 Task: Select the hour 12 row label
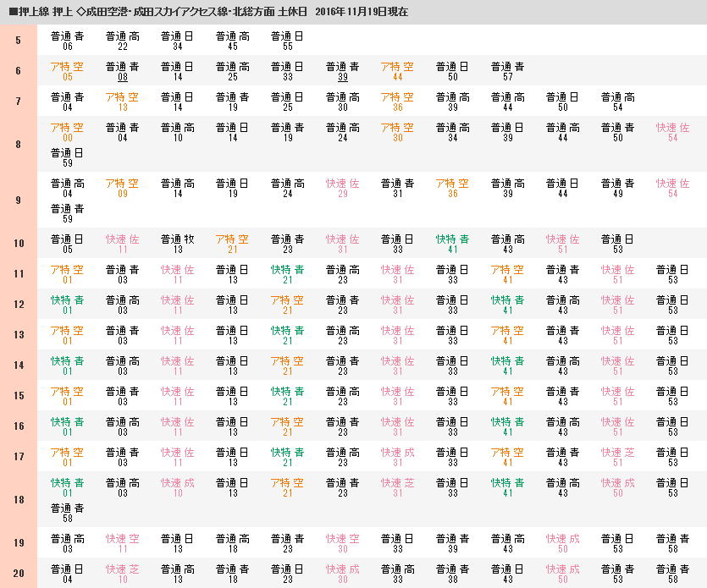click(x=18, y=305)
